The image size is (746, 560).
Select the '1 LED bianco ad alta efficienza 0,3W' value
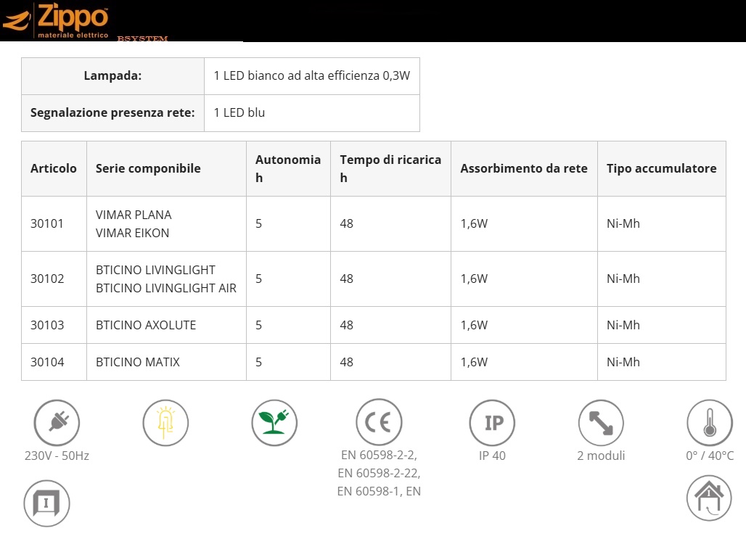(311, 75)
